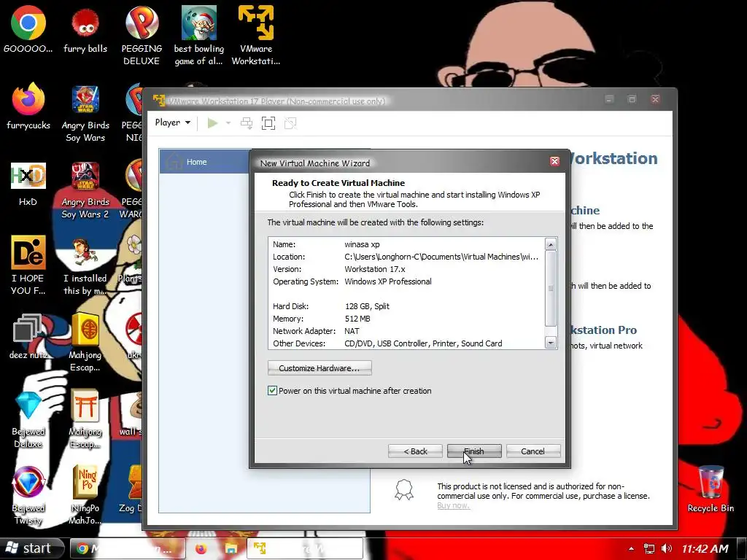Uncheck Power on this virtual machine after creation
The height and width of the screenshot is (560, 747).
(x=272, y=391)
